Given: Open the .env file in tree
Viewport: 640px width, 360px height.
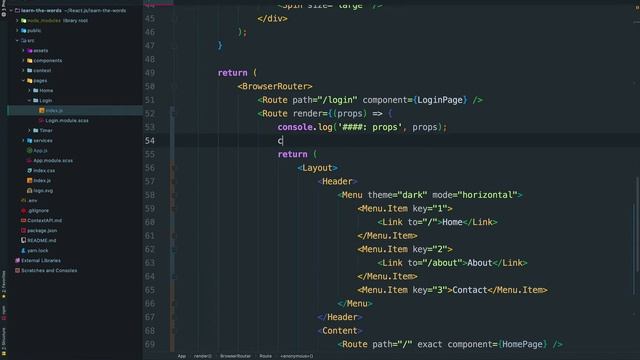Looking at the screenshot, I should (32, 200).
